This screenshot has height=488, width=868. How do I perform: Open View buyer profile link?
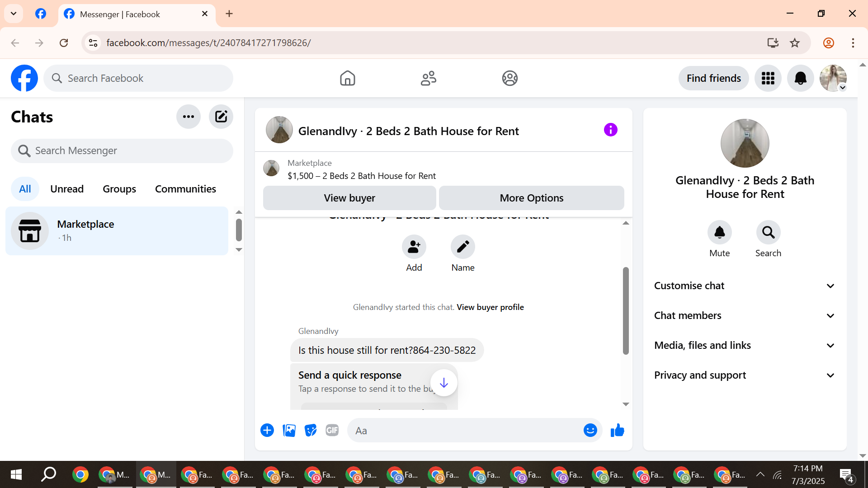490,307
